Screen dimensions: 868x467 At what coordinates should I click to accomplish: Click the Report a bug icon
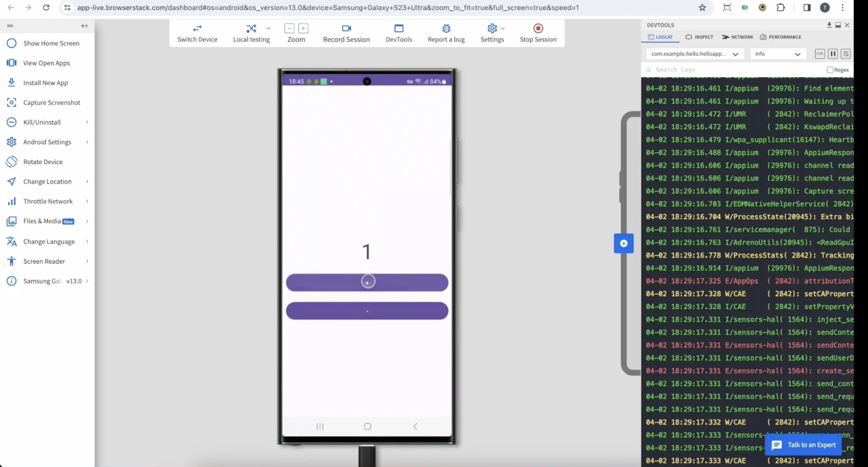[446, 28]
